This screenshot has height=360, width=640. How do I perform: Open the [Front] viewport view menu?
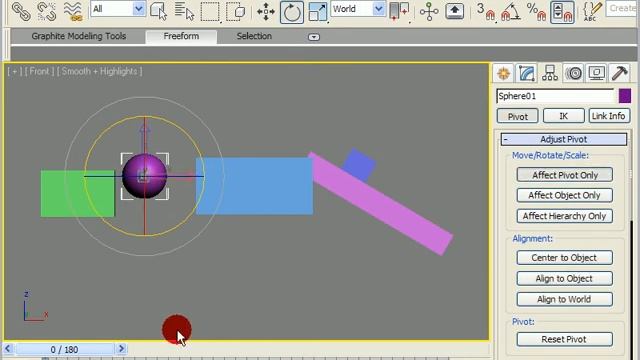39,71
